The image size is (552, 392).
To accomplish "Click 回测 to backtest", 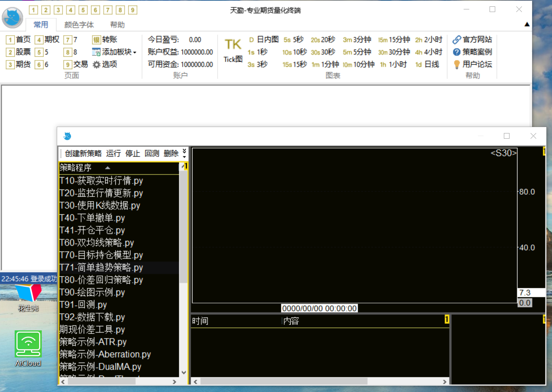I will coord(152,153).
